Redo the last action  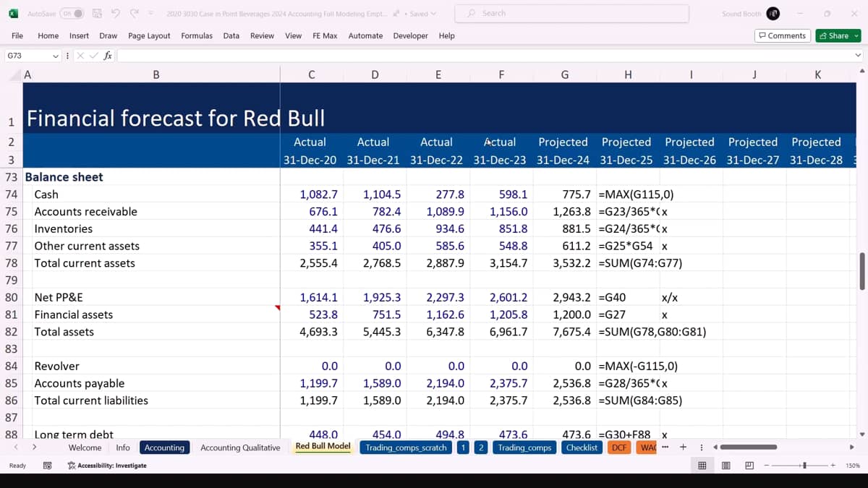pos(134,14)
